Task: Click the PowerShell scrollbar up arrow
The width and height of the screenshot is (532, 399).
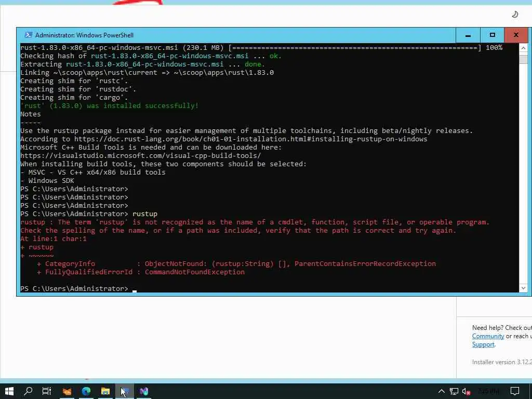Action: 523,48
